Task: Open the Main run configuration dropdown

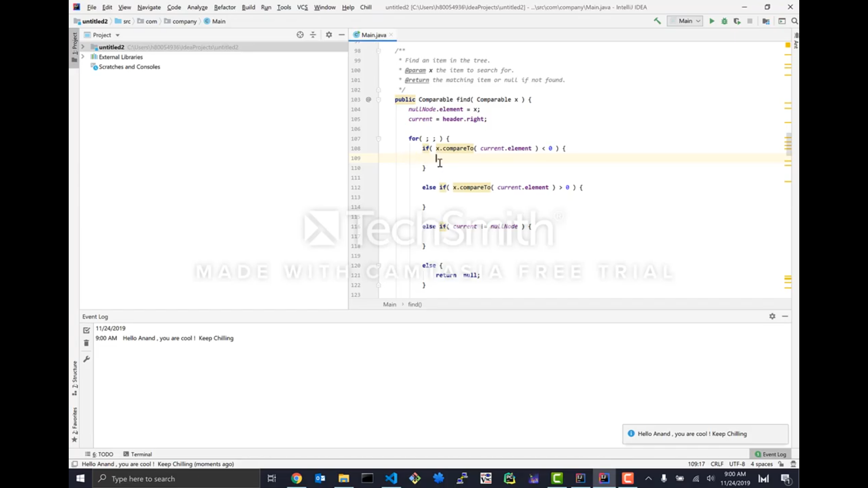Action: tap(685, 21)
